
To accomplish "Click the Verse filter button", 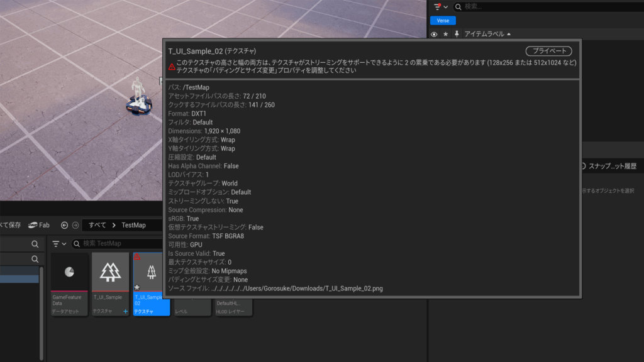I will (x=443, y=21).
